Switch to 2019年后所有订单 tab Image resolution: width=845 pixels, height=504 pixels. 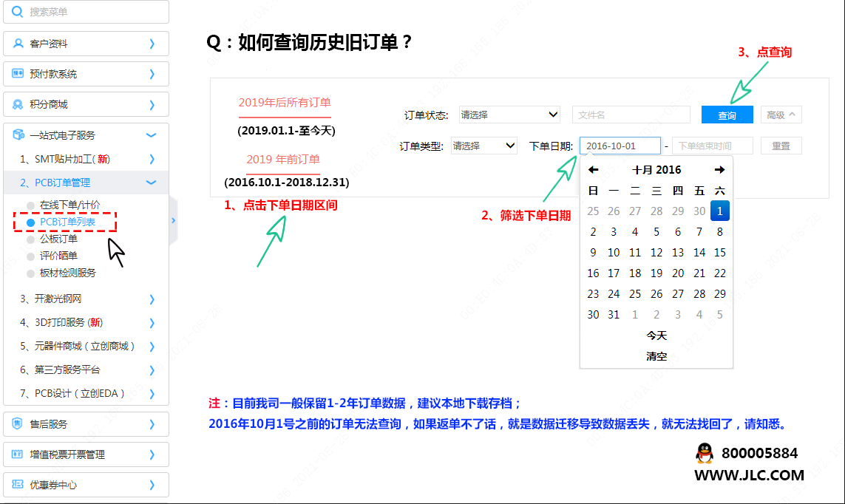tap(285, 103)
